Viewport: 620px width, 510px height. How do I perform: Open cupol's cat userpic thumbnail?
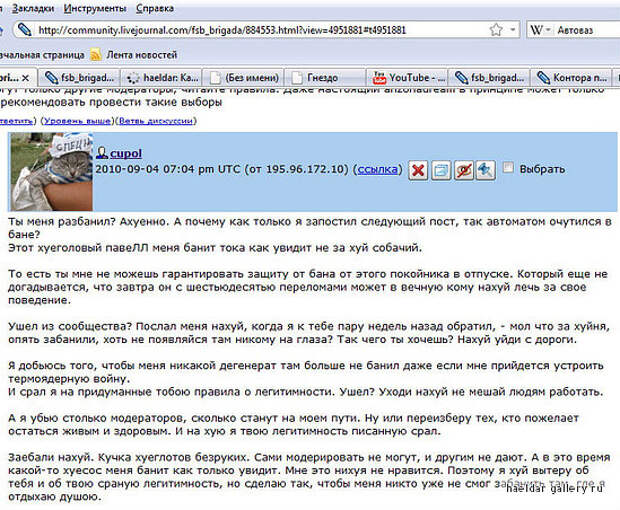[51, 172]
